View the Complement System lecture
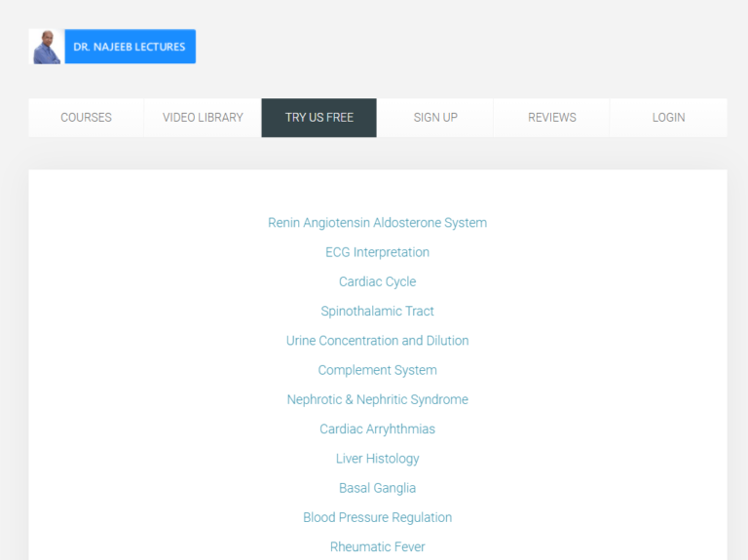The image size is (748, 560). 377,370
